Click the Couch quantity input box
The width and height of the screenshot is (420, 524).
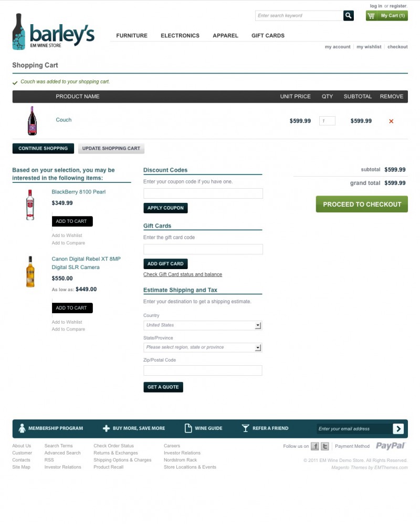tap(327, 121)
